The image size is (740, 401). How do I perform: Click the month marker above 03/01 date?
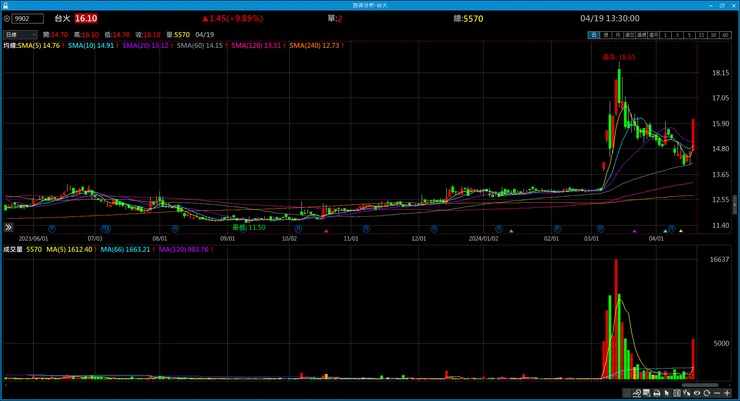pos(600,229)
